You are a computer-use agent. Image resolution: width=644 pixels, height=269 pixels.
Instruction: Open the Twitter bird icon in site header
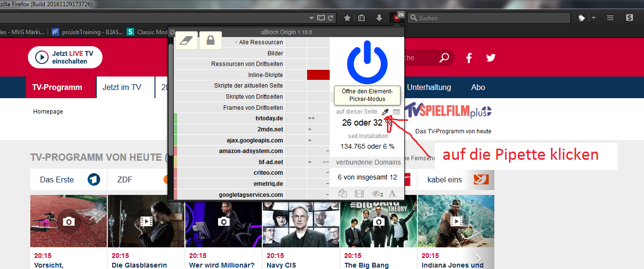pos(491,58)
